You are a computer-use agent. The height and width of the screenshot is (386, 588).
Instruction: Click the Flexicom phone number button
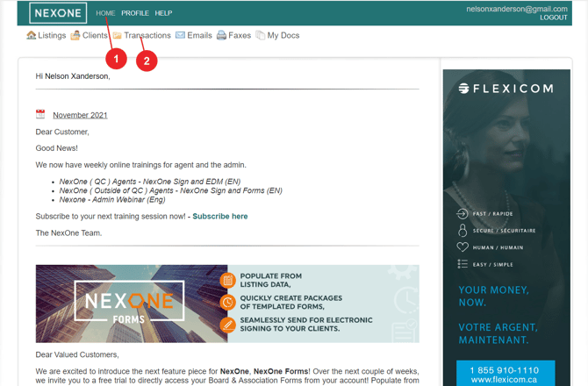[x=506, y=375]
